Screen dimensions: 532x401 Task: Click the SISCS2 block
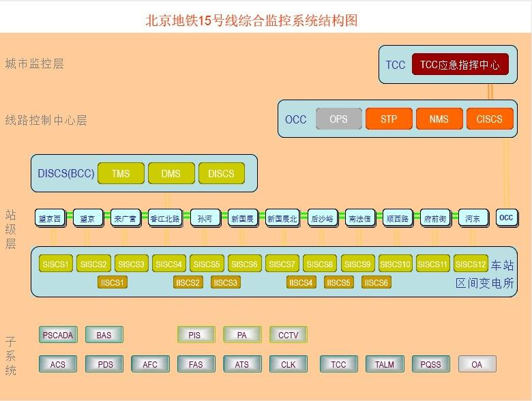click(93, 264)
